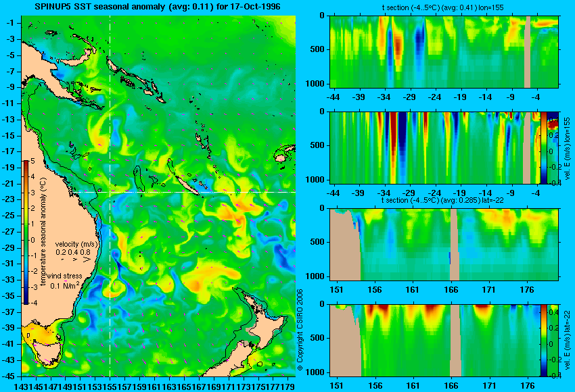
Task: Click '179' on the map's longitude axis
Action: (289, 387)
